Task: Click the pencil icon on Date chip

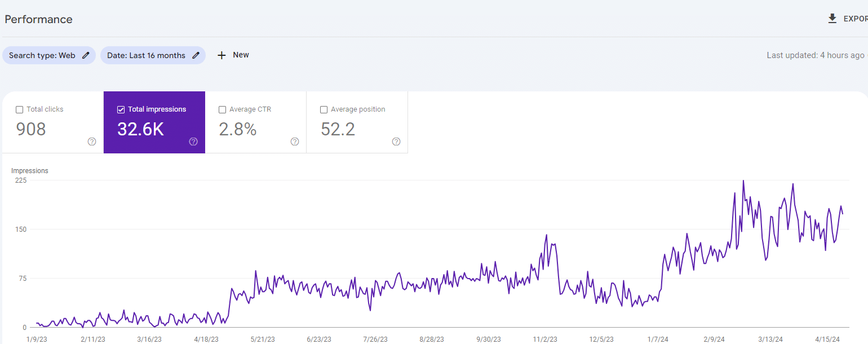Action: tap(196, 55)
